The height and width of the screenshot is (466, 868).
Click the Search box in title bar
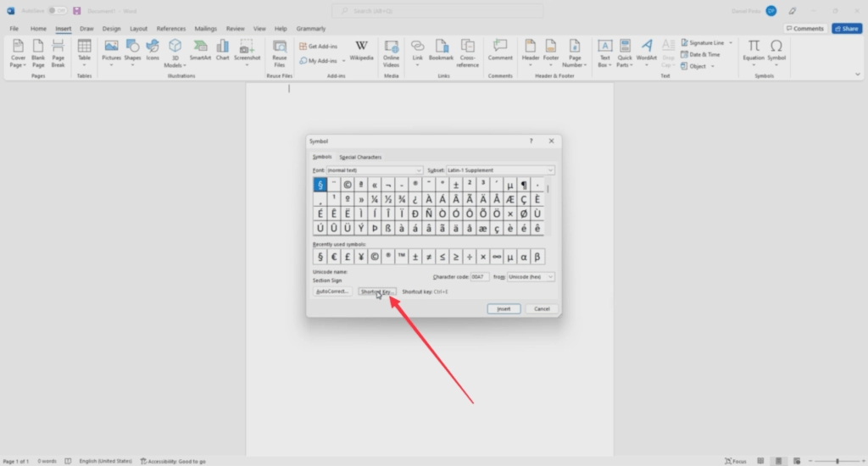(437, 10)
